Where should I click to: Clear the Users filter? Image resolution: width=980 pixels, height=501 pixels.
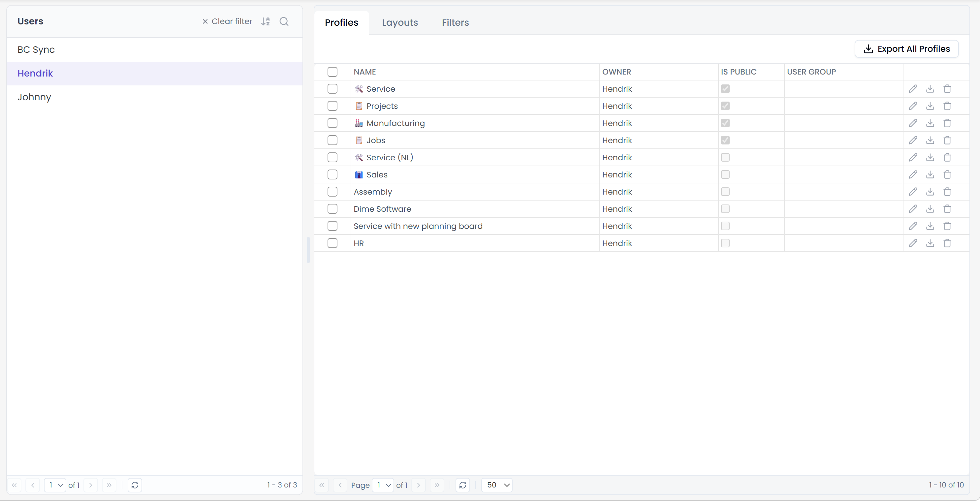point(227,21)
